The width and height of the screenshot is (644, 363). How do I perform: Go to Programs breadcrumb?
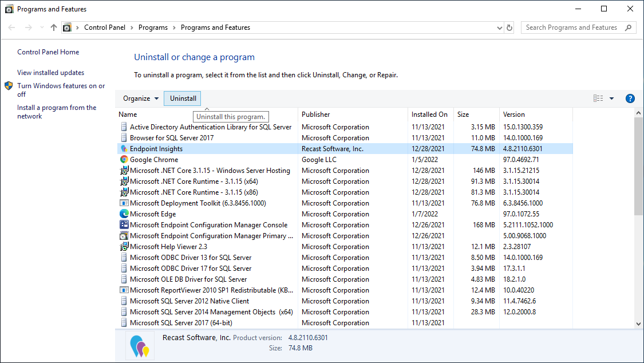[x=153, y=27]
